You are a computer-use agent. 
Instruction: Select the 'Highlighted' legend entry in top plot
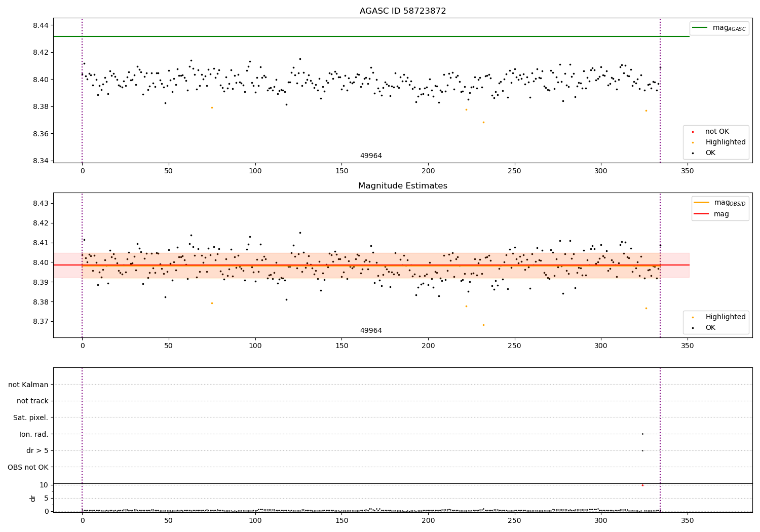pyautogui.click(x=725, y=142)
